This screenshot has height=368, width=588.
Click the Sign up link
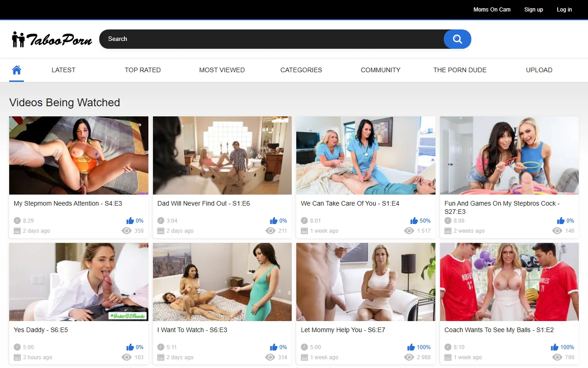[x=533, y=9]
